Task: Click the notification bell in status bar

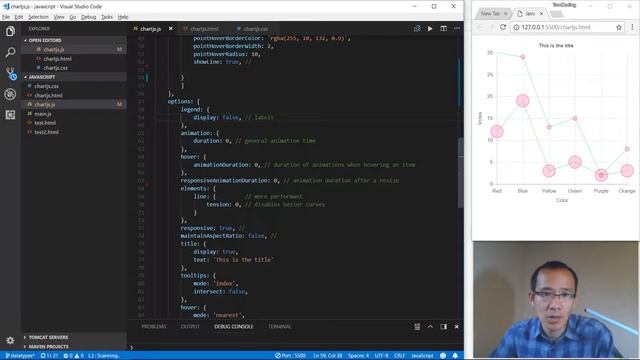Action: coord(455,356)
